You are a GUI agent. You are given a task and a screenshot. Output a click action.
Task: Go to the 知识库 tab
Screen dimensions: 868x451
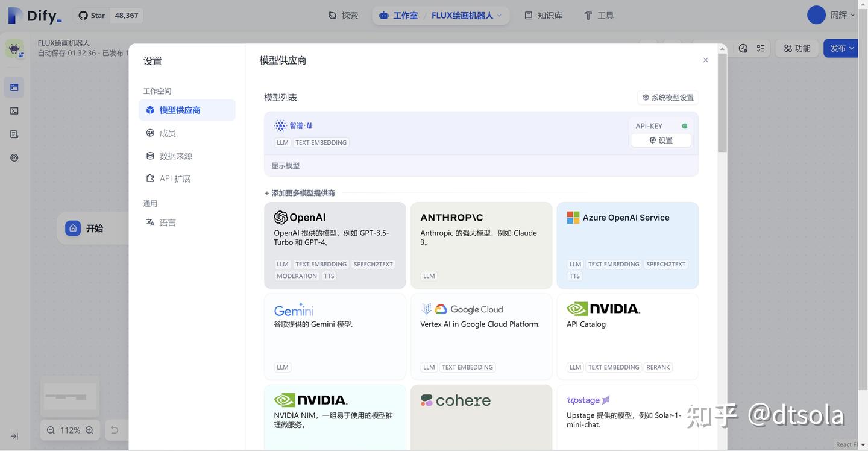543,16
